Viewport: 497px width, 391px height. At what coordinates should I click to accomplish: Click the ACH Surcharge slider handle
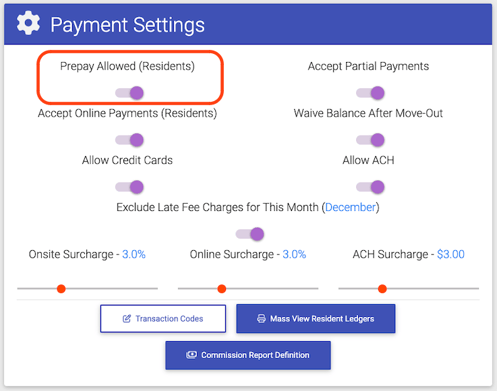[382, 289]
